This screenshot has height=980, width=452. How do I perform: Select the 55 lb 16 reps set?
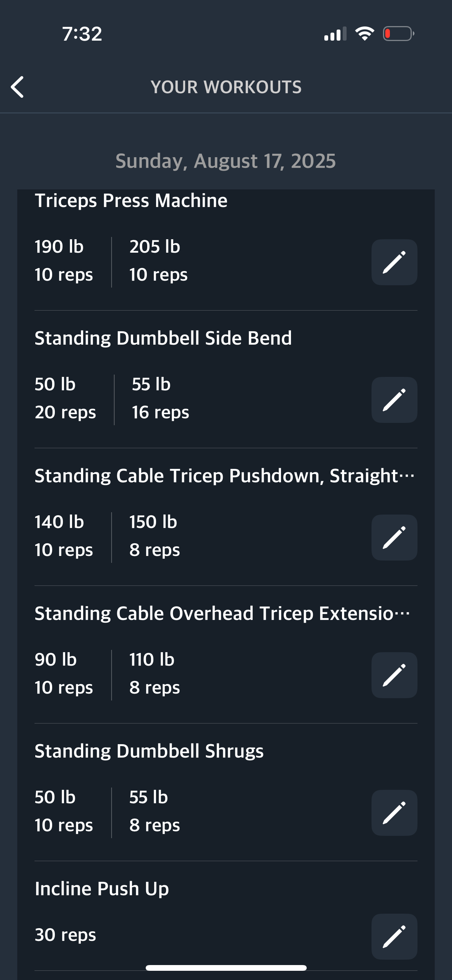point(160,398)
